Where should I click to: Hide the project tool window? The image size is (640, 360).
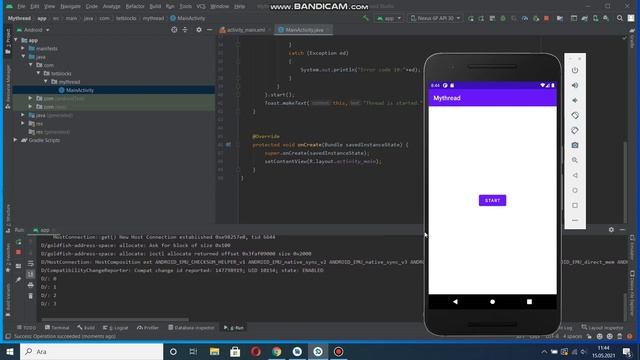[x=209, y=30]
